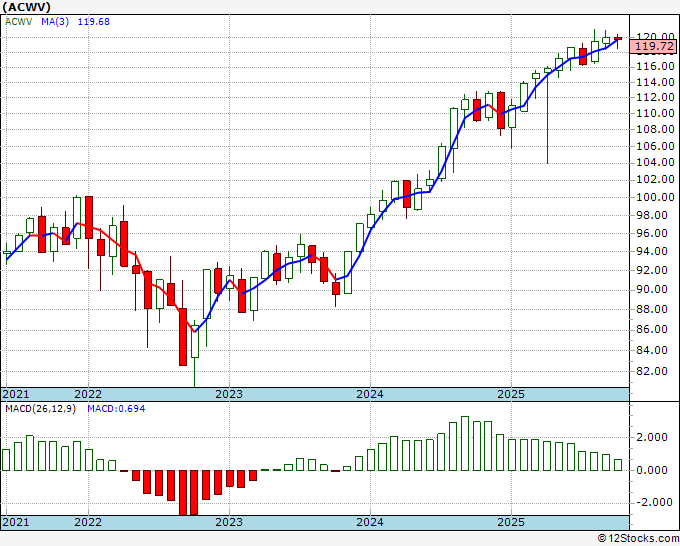The width and height of the screenshot is (680, 546).
Task: Click 2023 on the price chart timeline
Action: click(229, 394)
